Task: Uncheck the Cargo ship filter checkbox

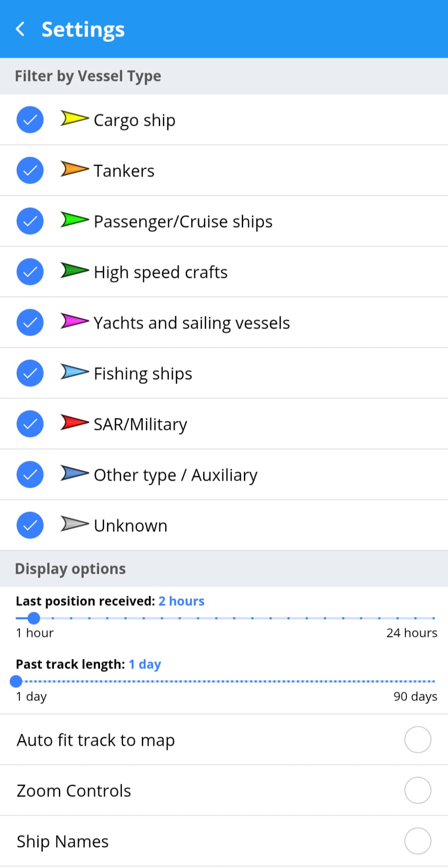Action: [30, 120]
